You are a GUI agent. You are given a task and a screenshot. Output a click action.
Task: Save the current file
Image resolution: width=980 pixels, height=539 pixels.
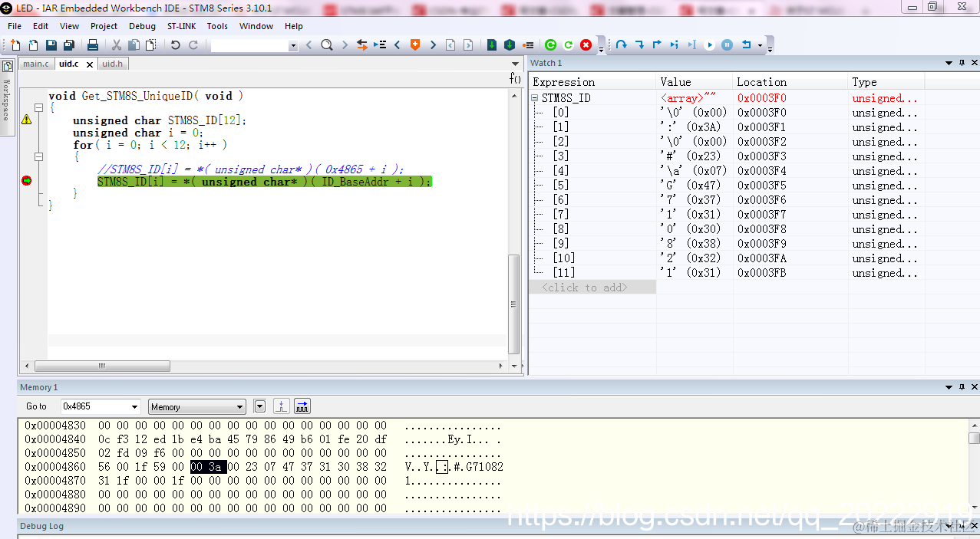click(51, 45)
